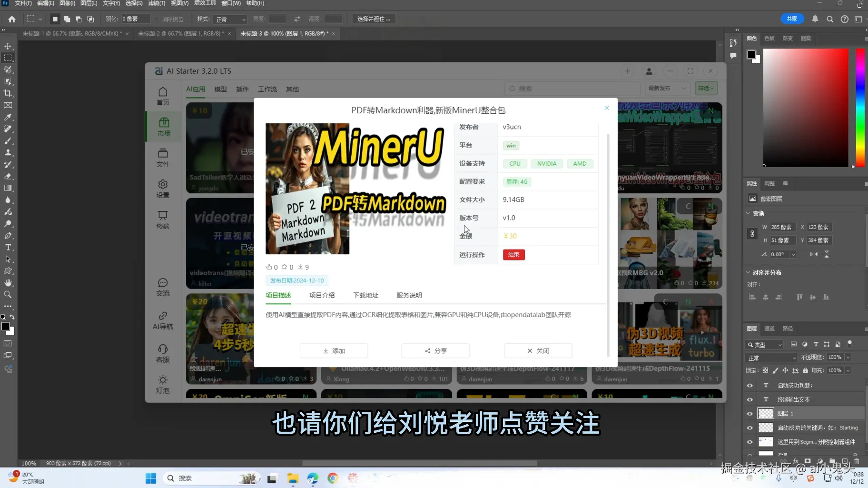868x488 pixels.
Task: Click the plus icon in AI Starter title bar
Action: (x=628, y=71)
